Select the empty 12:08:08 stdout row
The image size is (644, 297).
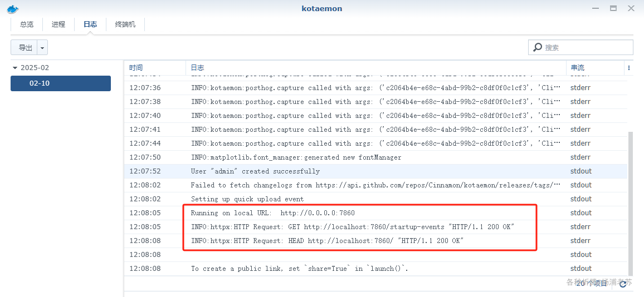[376, 255]
